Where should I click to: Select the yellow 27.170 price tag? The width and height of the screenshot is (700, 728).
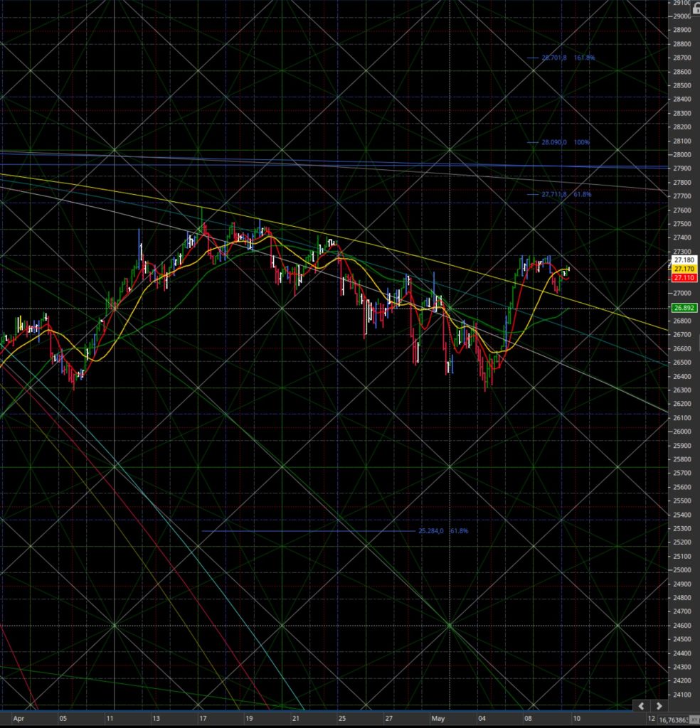coord(684,269)
